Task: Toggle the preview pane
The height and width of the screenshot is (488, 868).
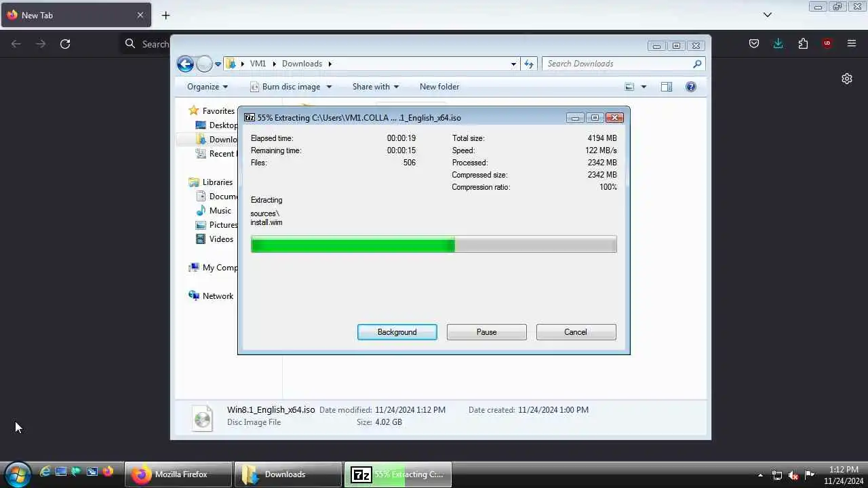Action: click(667, 87)
